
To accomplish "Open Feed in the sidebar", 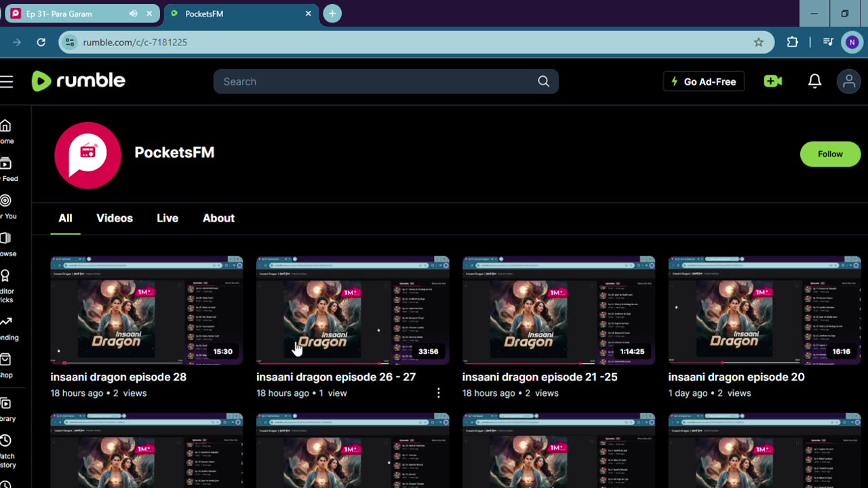I will point(7,169).
